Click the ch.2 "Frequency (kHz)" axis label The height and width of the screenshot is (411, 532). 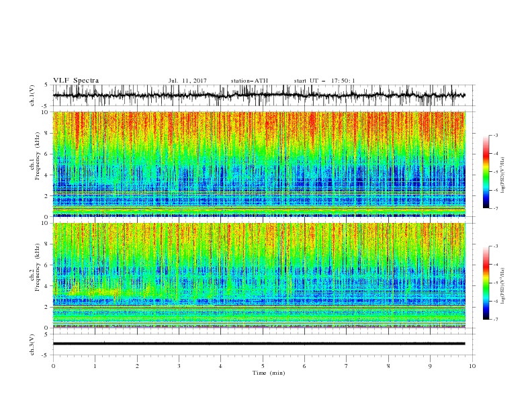tap(37, 267)
